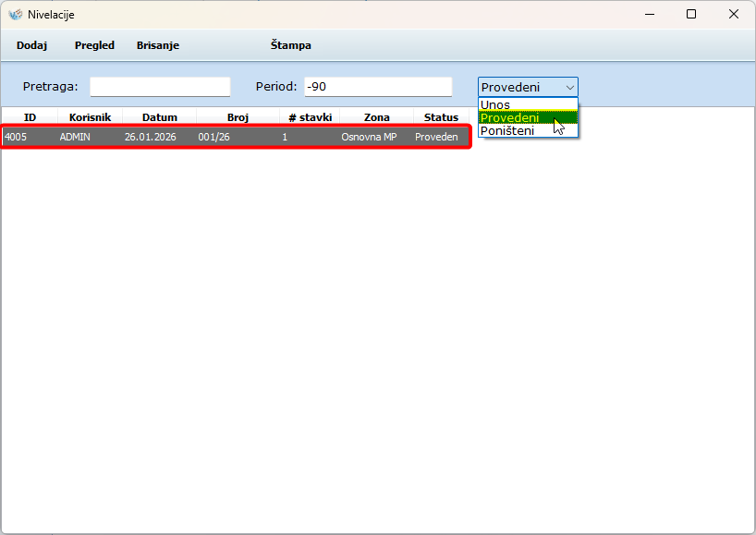756x535 pixels.
Task: Click the Status column header
Action: pyautogui.click(x=441, y=117)
